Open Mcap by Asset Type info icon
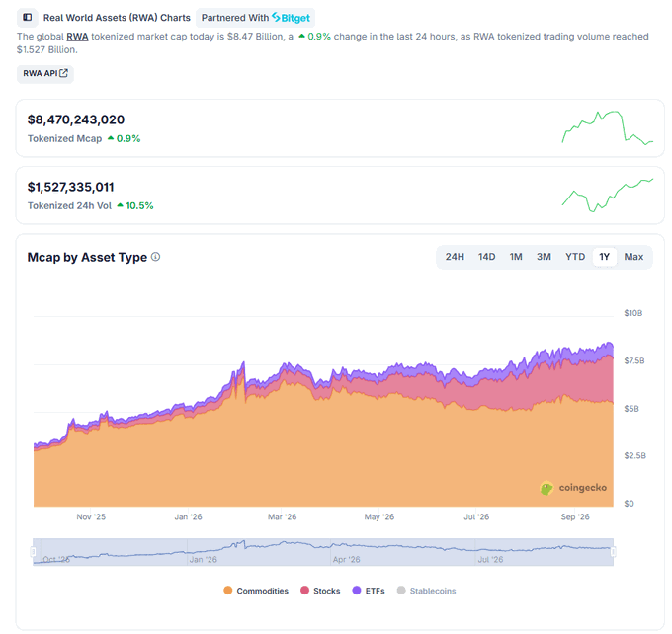This screenshot has width=672, height=634. pyautogui.click(x=156, y=257)
